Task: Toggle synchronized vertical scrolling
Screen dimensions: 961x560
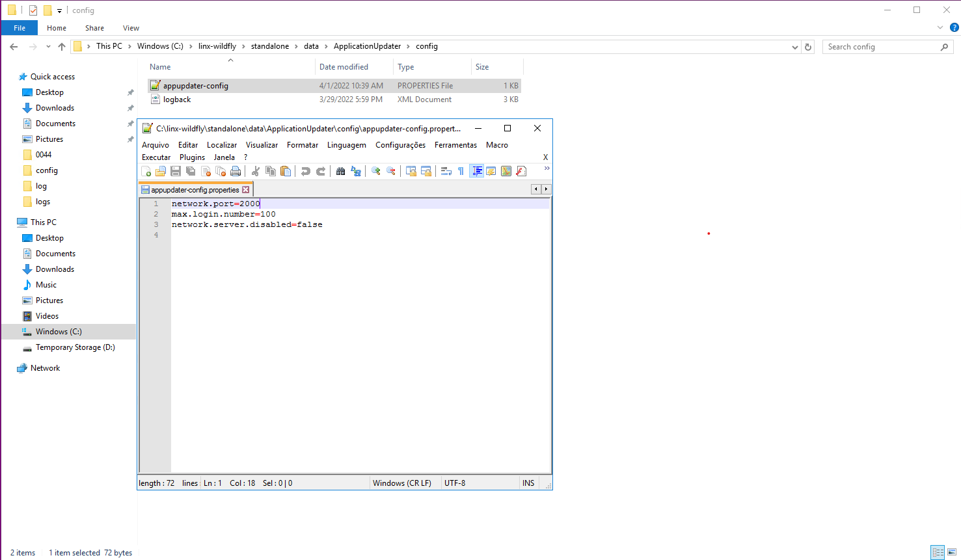Action: (x=411, y=171)
